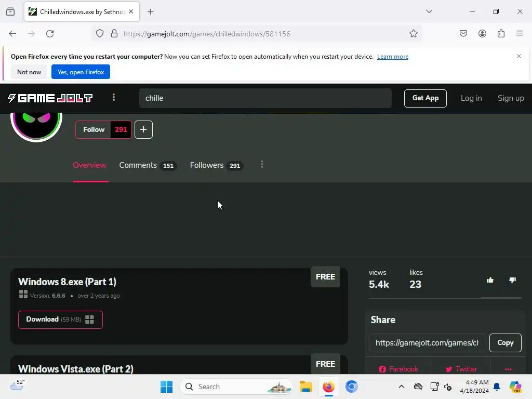
Task: Open the Learn more link
Action: (x=393, y=57)
